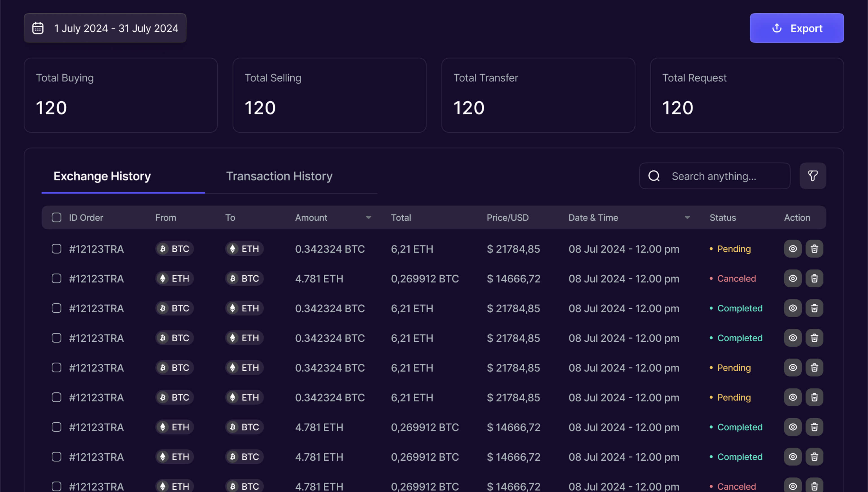Click the Export button
Screen dimensions: 868x492
point(796,28)
